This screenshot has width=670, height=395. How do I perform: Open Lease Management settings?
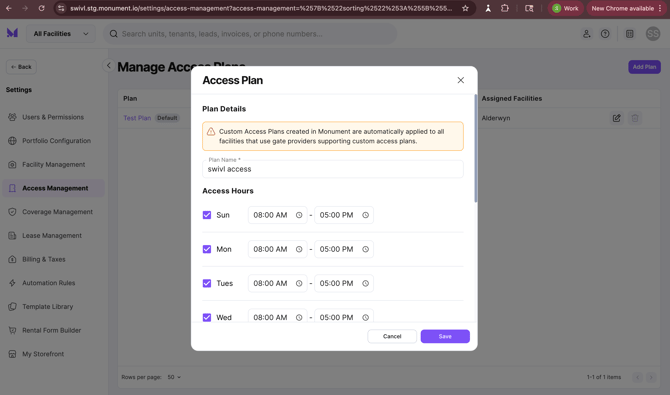click(x=53, y=236)
